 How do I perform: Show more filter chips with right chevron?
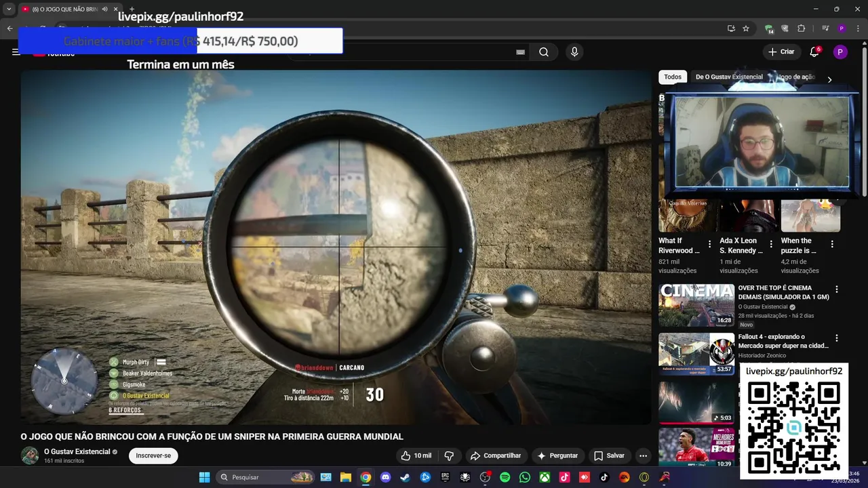(x=829, y=79)
